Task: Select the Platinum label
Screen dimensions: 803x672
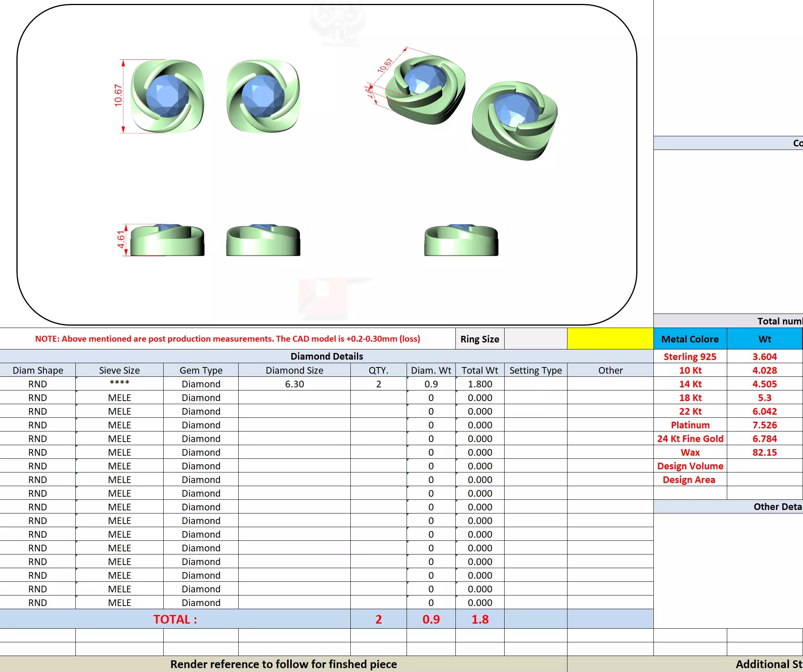Action: coord(690,425)
